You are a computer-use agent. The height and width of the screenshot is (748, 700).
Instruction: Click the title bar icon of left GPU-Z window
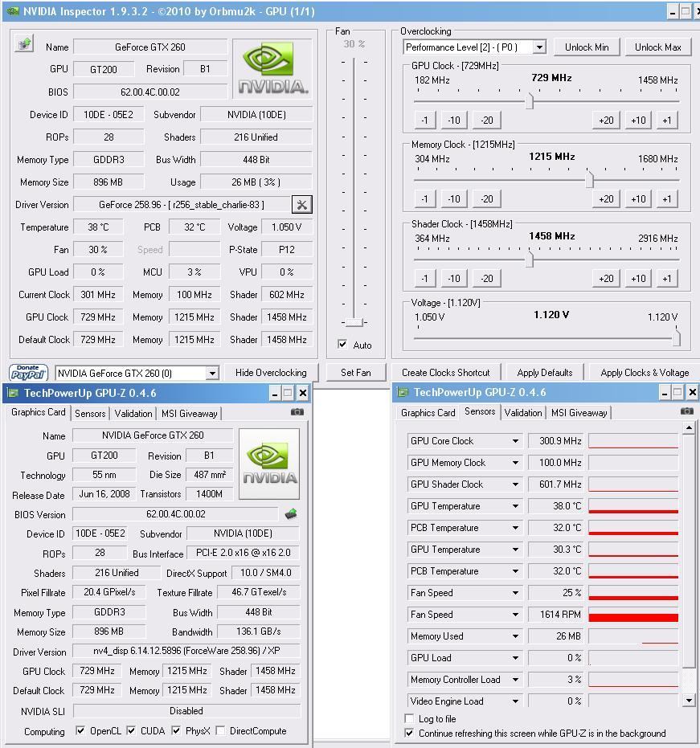[13, 393]
